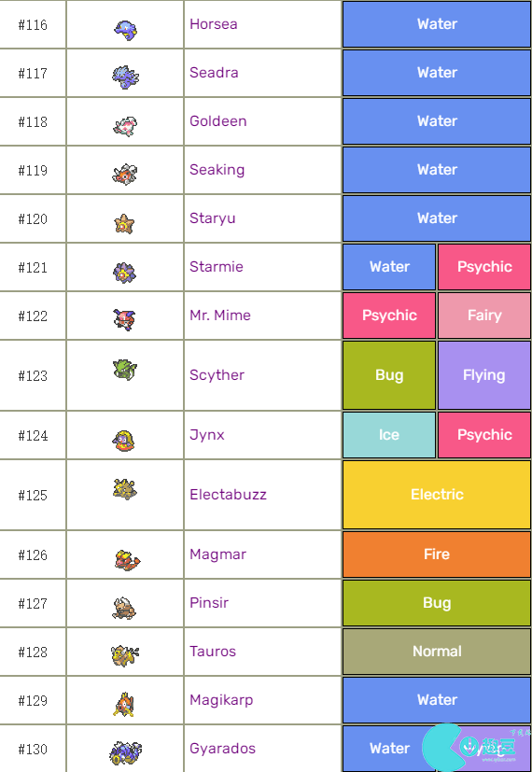
Task: Click the Goldeen sprite icon
Action: coord(125,127)
